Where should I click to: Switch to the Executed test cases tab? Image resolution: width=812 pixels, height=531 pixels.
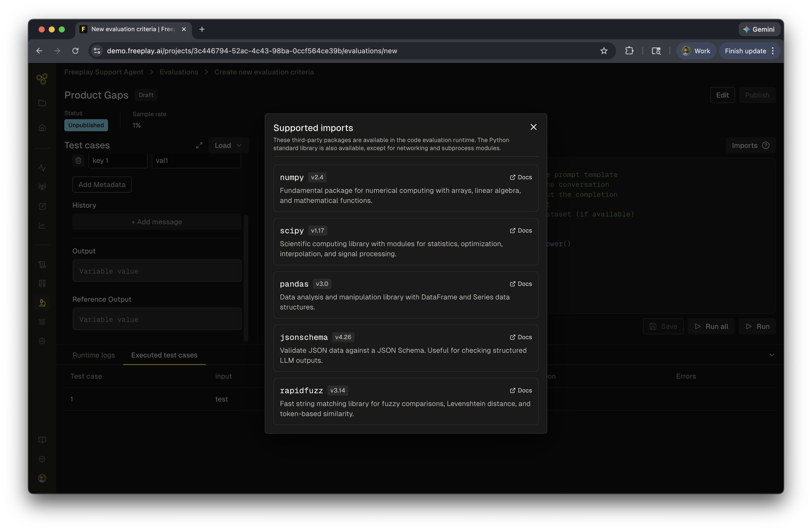click(x=164, y=355)
